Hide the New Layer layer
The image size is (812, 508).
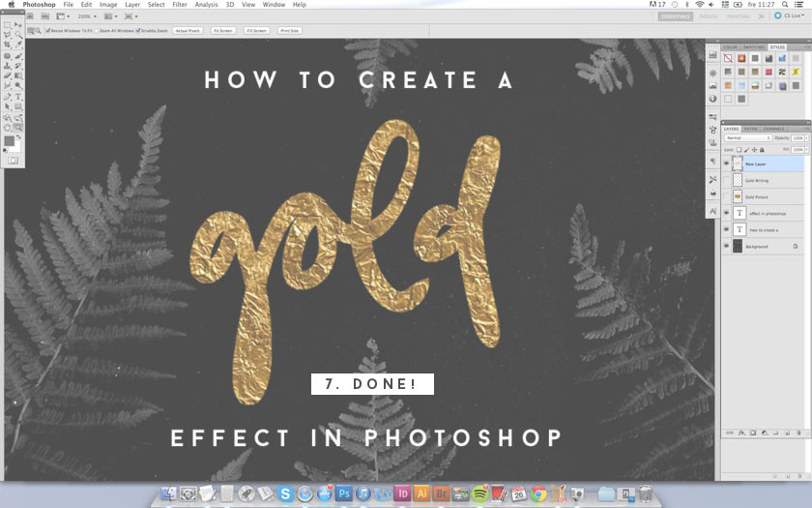(726, 164)
